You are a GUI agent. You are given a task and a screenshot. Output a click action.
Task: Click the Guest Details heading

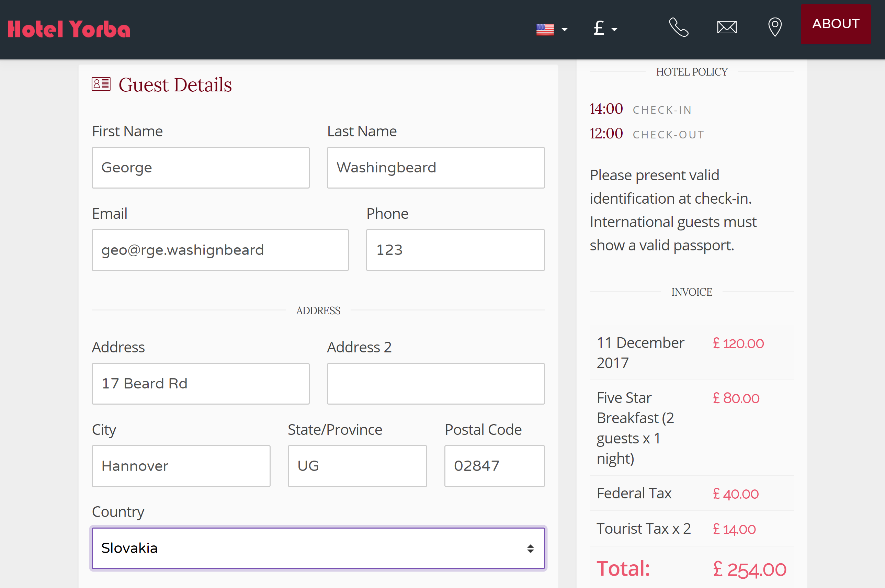175,85
